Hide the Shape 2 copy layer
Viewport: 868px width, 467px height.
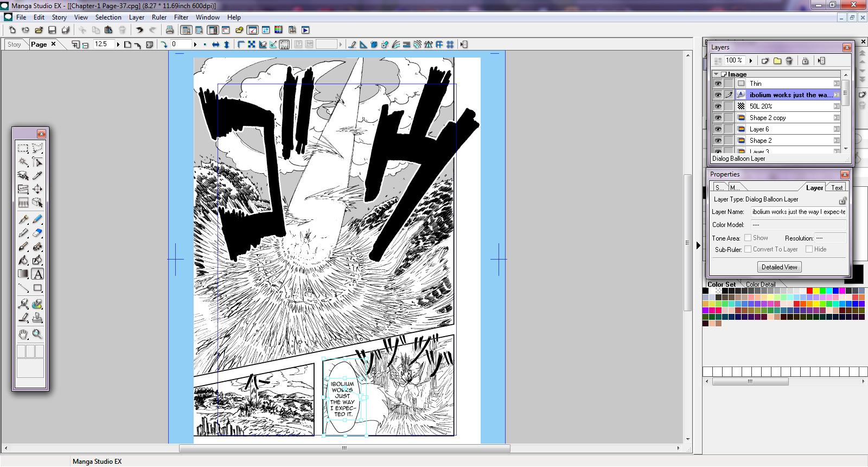click(718, 118)
